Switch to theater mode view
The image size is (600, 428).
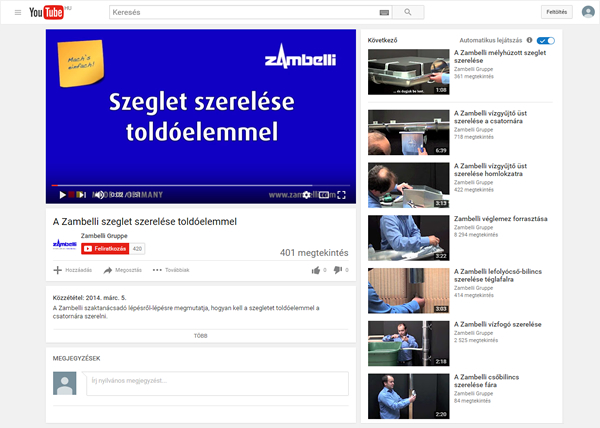click(324, 195)
